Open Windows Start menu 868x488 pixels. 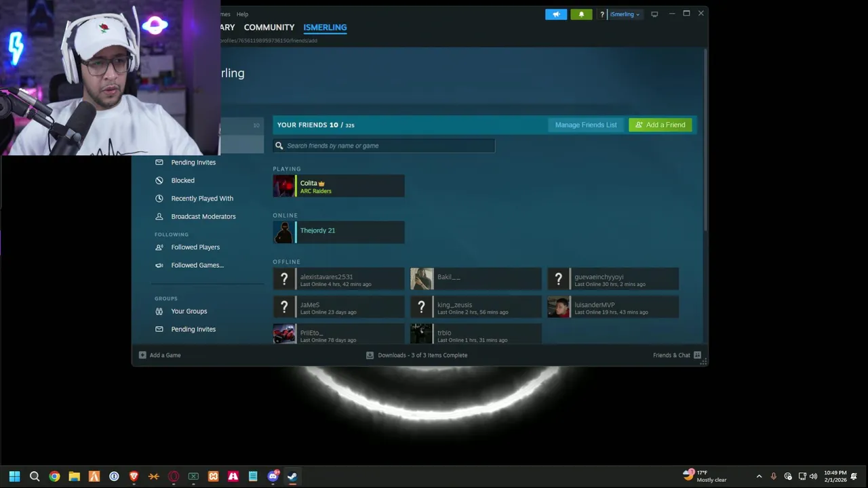point(14,476)
